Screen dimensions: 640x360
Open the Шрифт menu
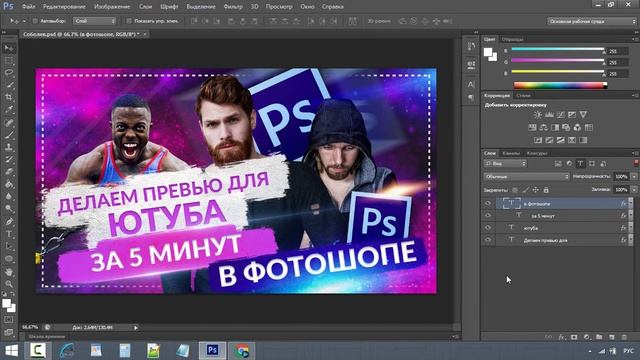[x=169, y=7]
